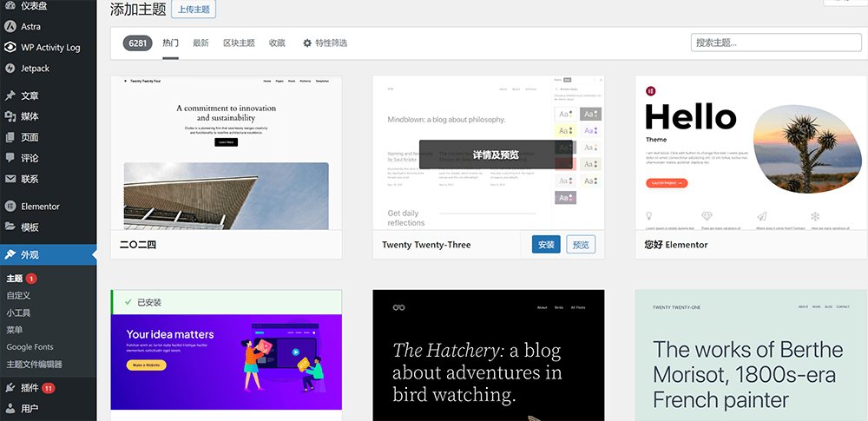Screen dimensions: 868x421
Task: Expand the 特性筛选 feature filter
Action: click(325, 43)
